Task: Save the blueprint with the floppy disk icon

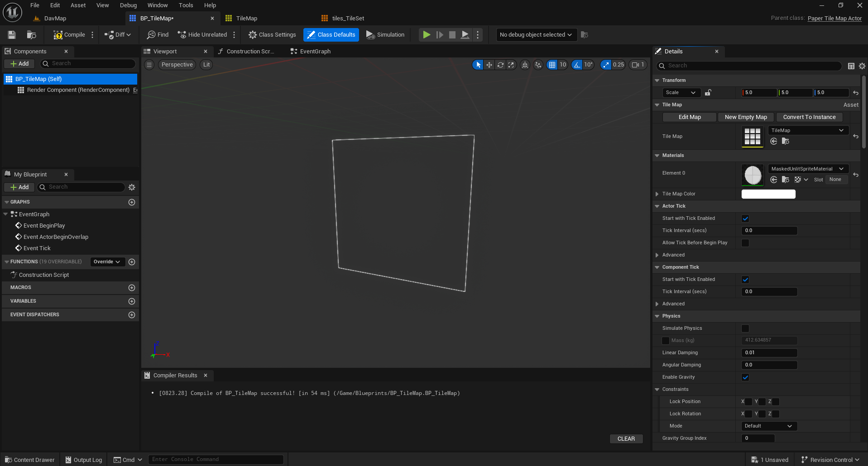Action: [x=12, y=35]
